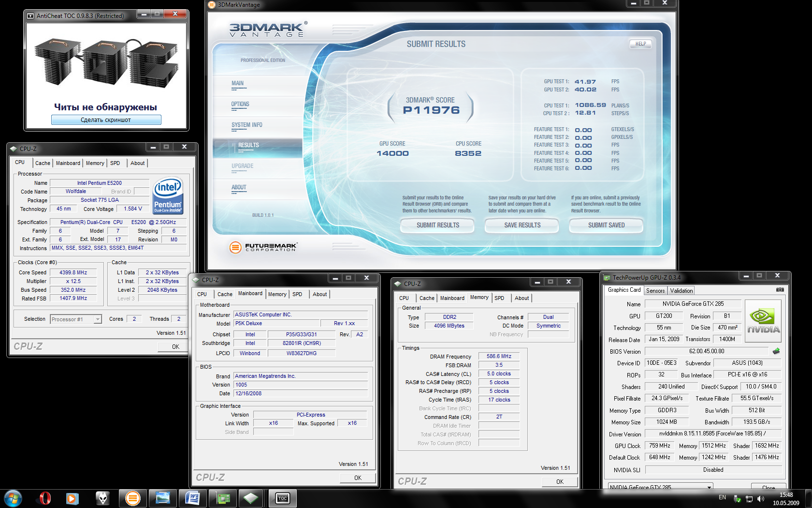812x508 pixels.
Task: Open the Windows Start orb
Action: (13, 498)
